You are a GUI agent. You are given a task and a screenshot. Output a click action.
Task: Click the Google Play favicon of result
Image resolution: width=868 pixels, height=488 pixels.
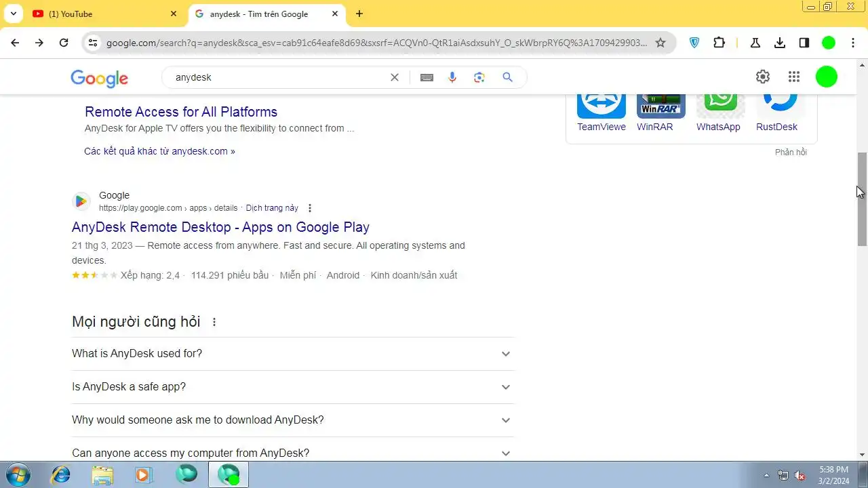[x=81, y=201]
